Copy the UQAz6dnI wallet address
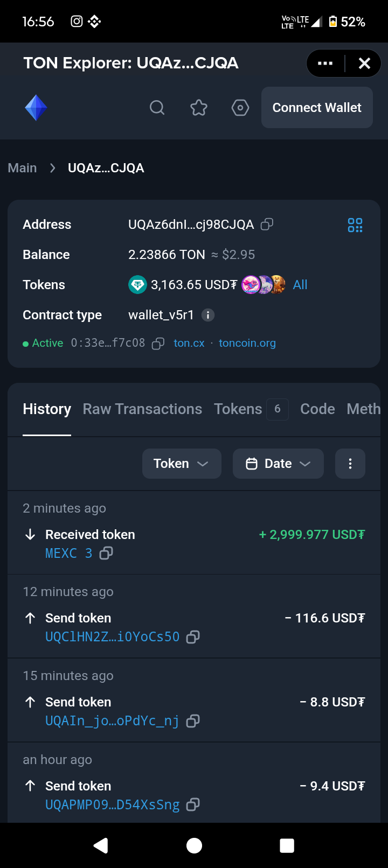The height and width of the screenshot is (868, 388). click(267, 225)
